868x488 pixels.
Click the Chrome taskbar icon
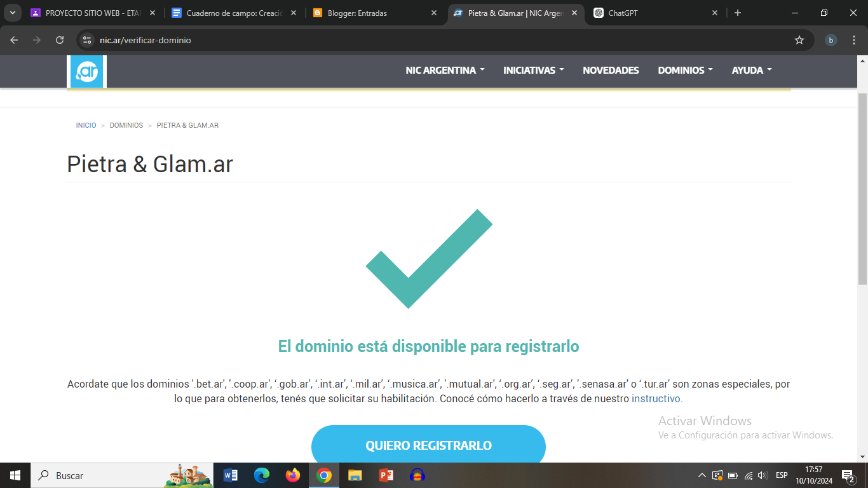(x=324, y=475)
